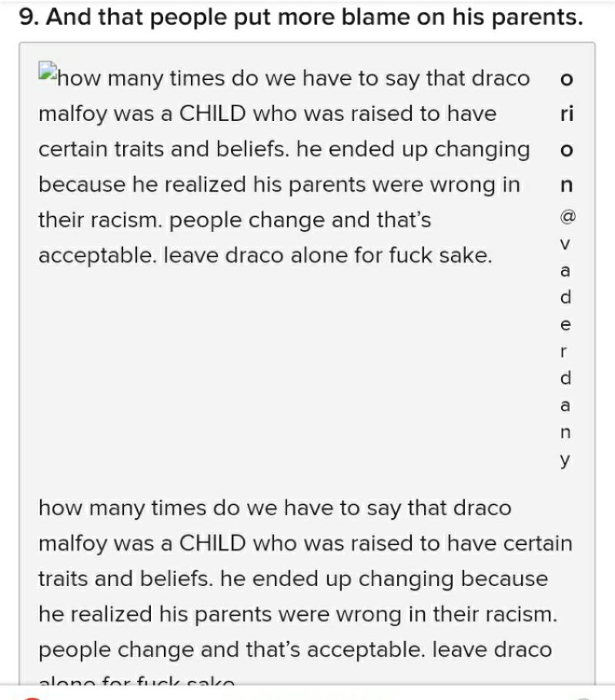615x700 pixels.
Task: Select the upper tweet paragraph beside the broken image
Action: click(x=285, y=166)
